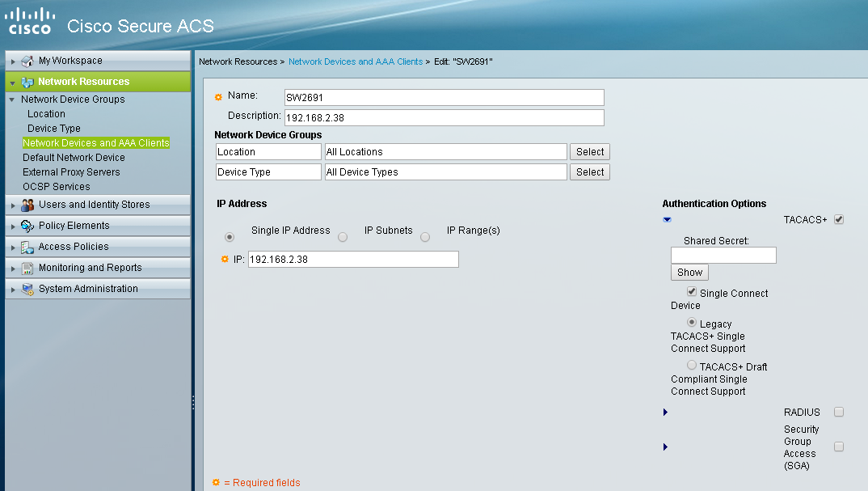This screenshot has height=491, width=868.
Task: Click Select button for Device Type
Action: coord(590,171)
